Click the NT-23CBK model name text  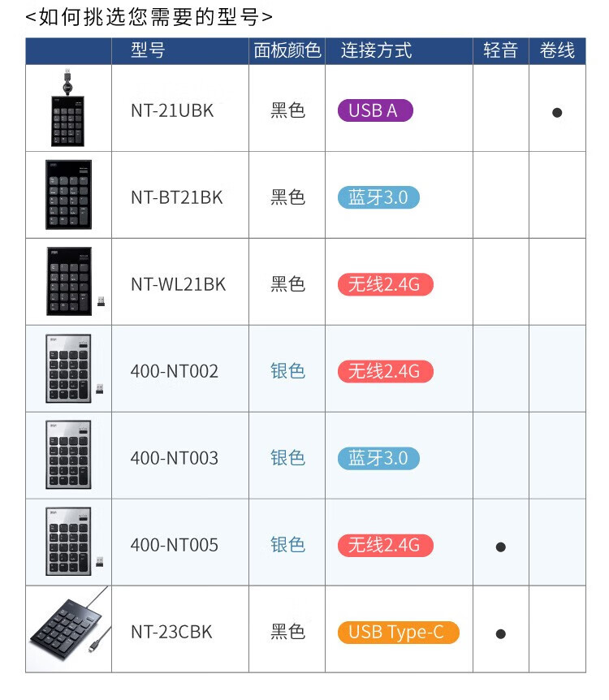click(171, 632)
